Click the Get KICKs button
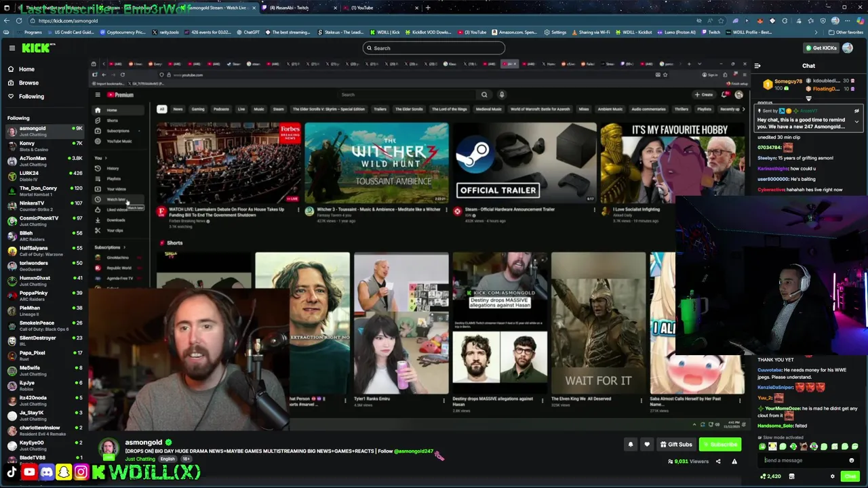Viewport: 868px width, 488px height. tap(821, 48)
